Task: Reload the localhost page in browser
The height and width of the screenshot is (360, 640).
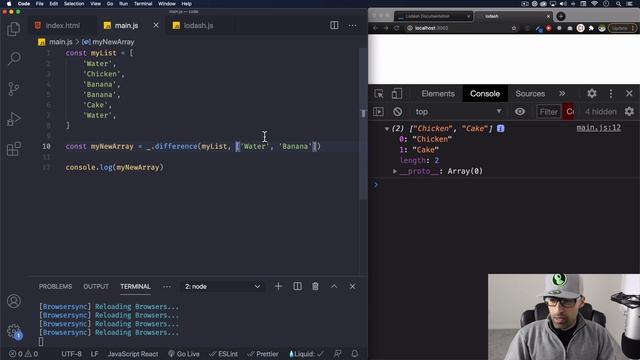Action: [x=396, y=28]
